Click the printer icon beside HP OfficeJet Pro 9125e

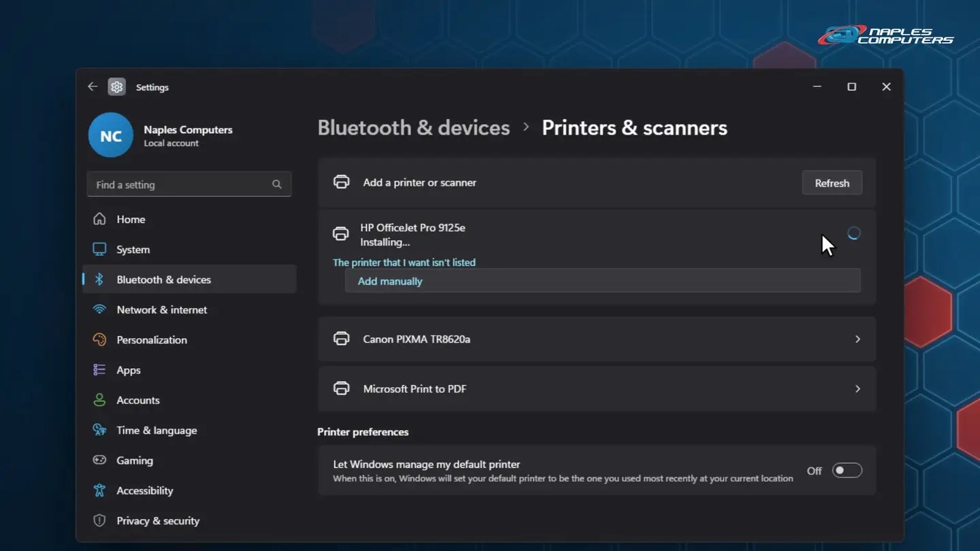click(x=340, y=234)
